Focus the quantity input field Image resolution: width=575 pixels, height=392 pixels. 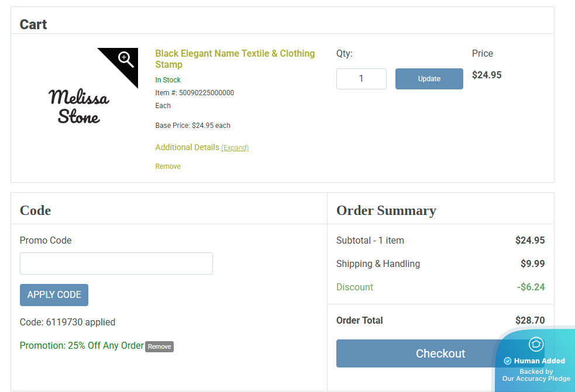tap(361, 79)
